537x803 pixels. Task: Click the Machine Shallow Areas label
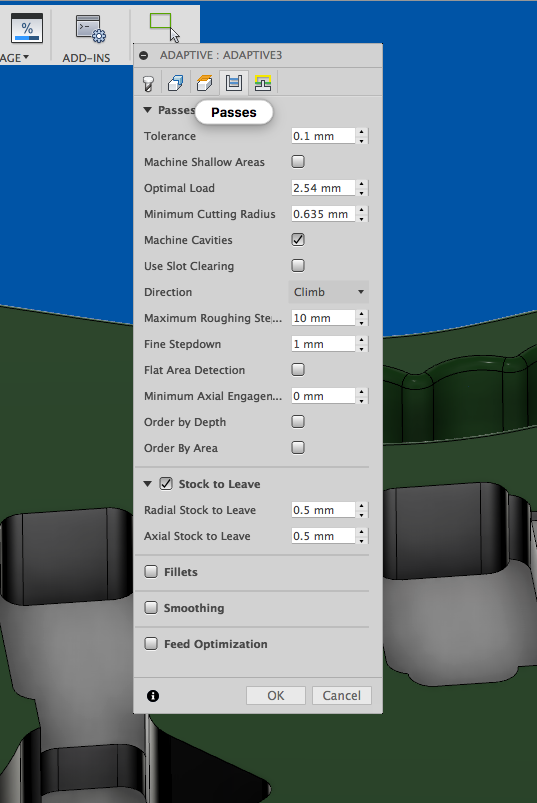[x=204, y=162]
